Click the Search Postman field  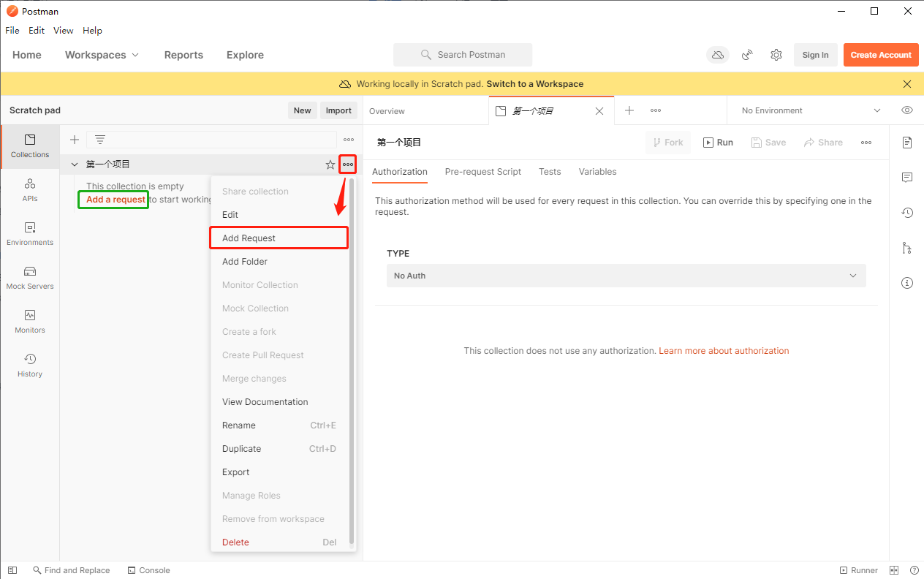click(x=463, y=55)
